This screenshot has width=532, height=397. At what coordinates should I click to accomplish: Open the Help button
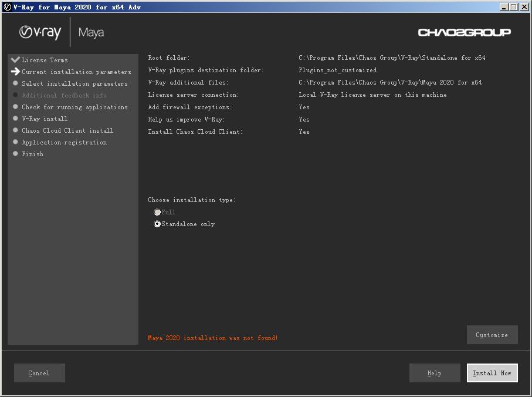coord(435,373)
